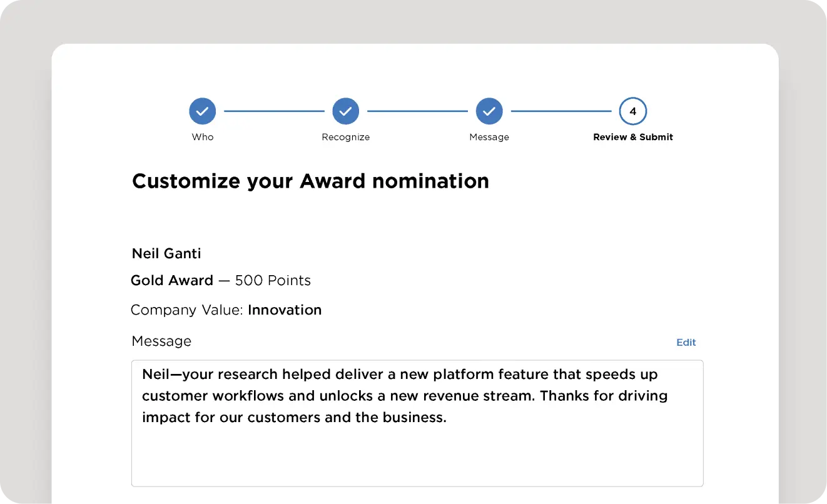Click the Recognize step checkmark circle
The image size is (827, 504).
[346, 111]
